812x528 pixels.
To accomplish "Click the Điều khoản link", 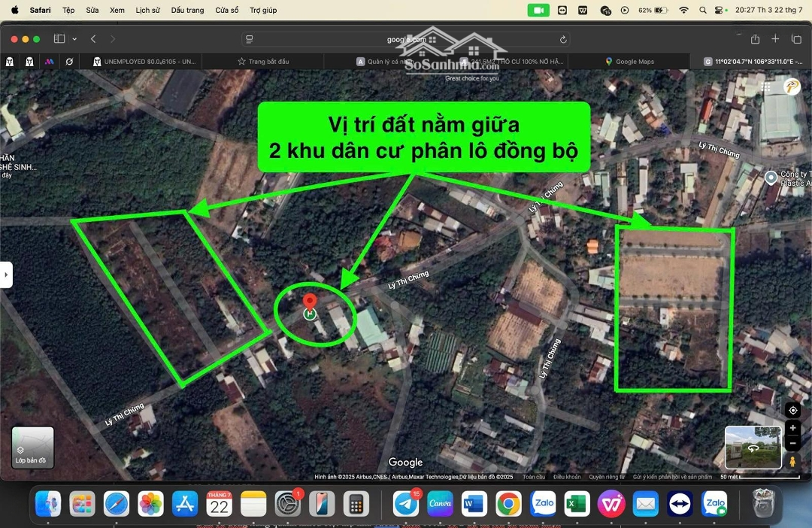I will [567, 477].
